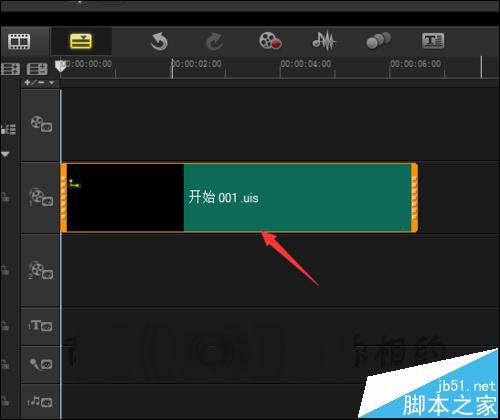Click the clip's right orange trim handle
This screenshot has height=420, width=500.
point(414,198)
